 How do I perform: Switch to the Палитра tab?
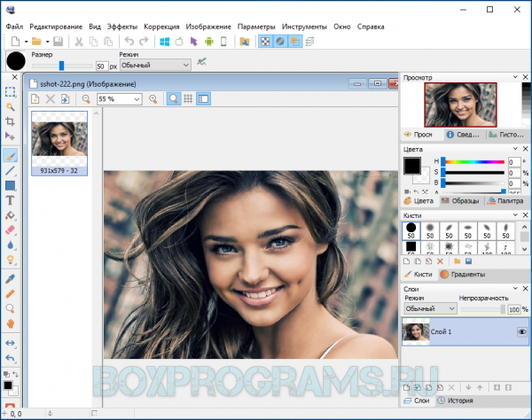coord(505,201)
